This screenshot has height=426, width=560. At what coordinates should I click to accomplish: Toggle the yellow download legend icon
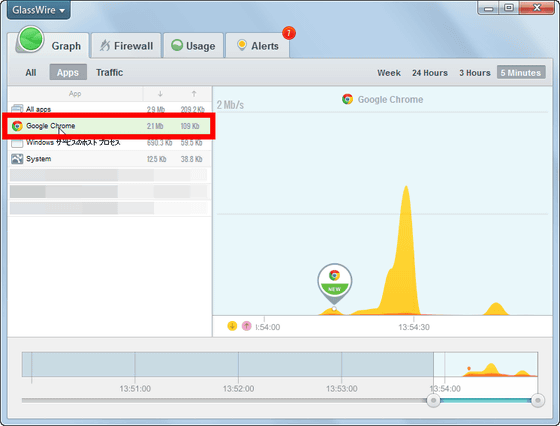(232, 326)
